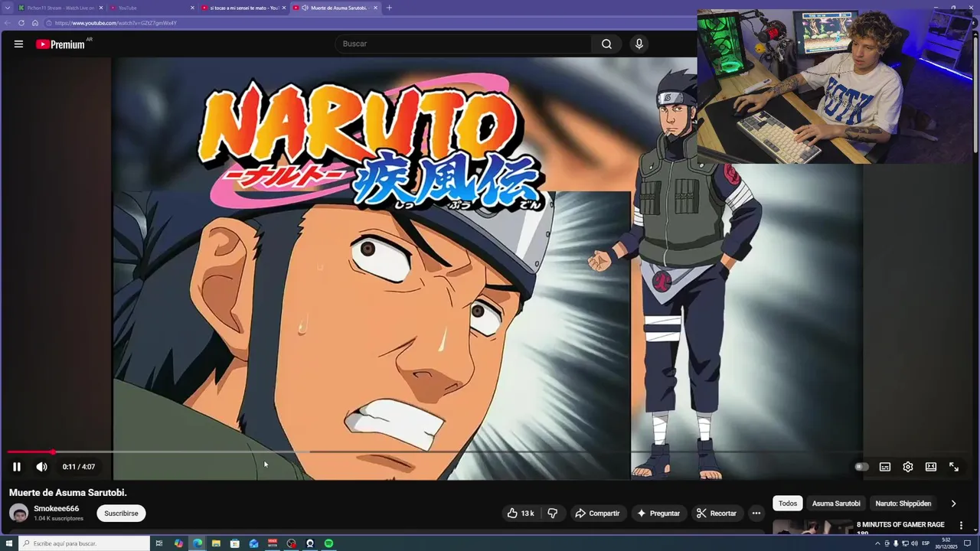Start voice search with microphone icon
This screenshot has width=980, height=551.
(639, 44)
